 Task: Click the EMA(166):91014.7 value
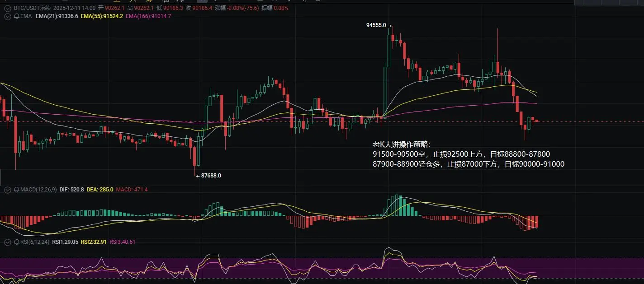coord(148,16)
